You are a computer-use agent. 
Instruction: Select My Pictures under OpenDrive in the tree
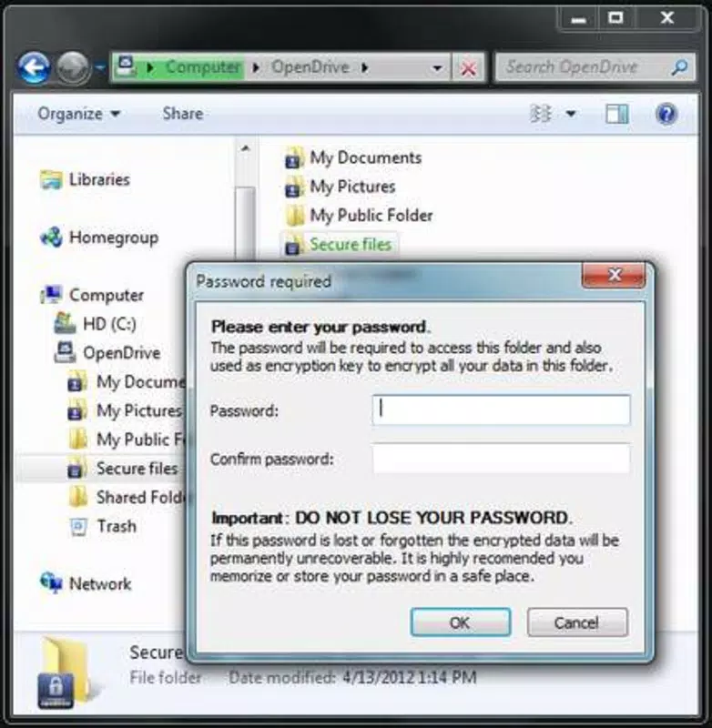pos(139,411)
